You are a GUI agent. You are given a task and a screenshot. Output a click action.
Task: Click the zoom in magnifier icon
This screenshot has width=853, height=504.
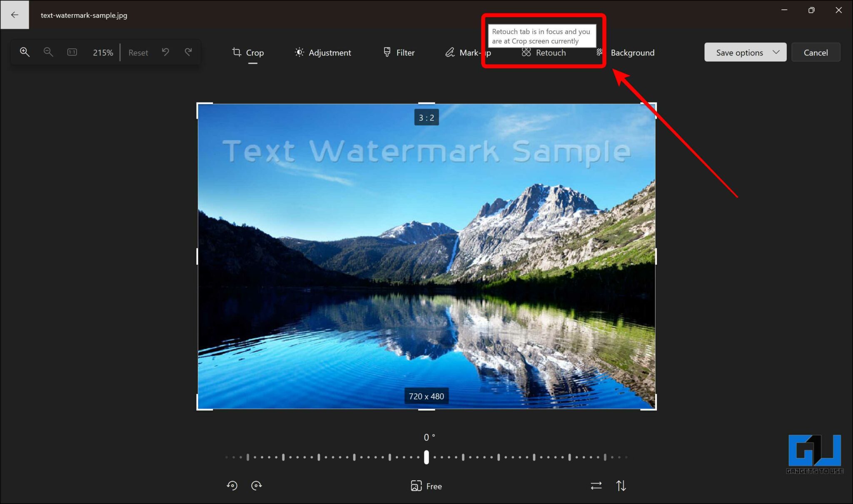(25, 52)
